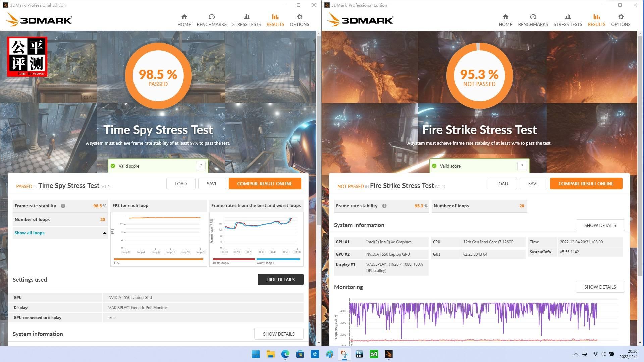Image resolution: width=644 pixels, height=362 pixels.
Task: Click the best and worst loops frame rate chart
Action: [256, 239]
